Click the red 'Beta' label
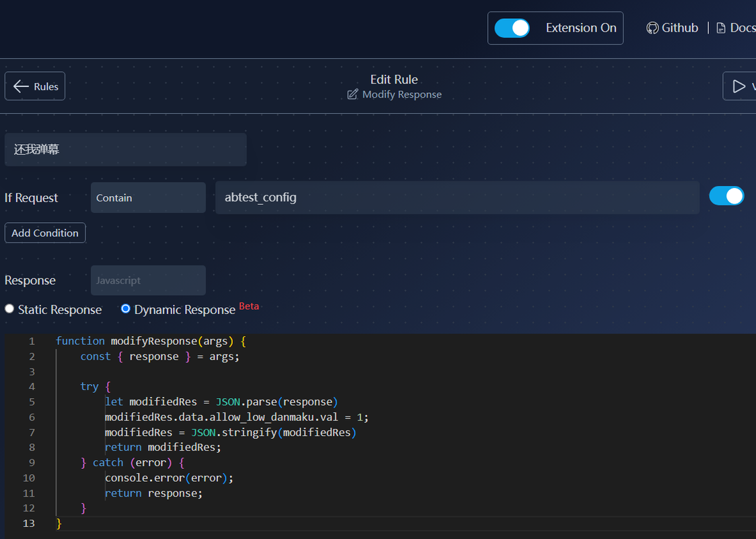The width and height of the screenshot is (756, 539). point(249,306)
